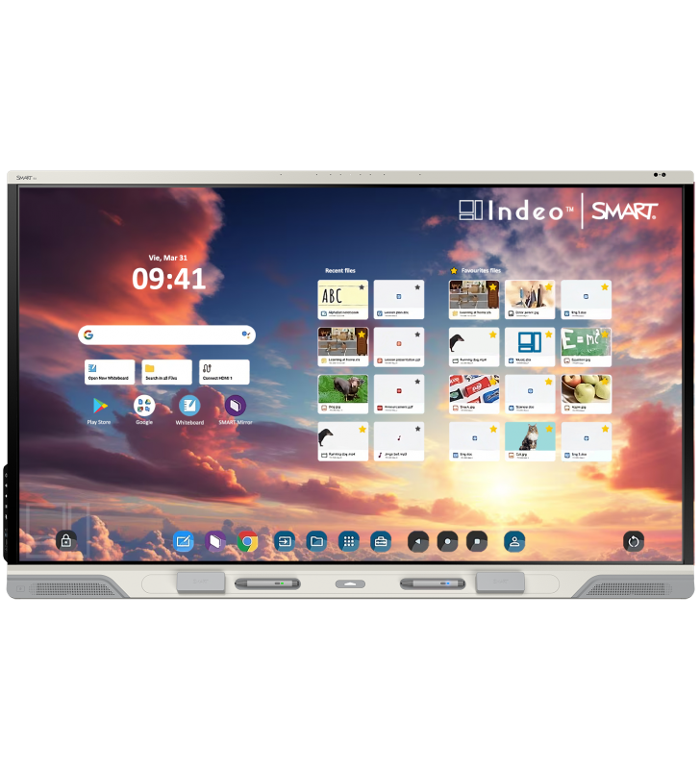Star the Lesson plan.doc file
Viewport: 700px width, 769px height.
(417, 287)
